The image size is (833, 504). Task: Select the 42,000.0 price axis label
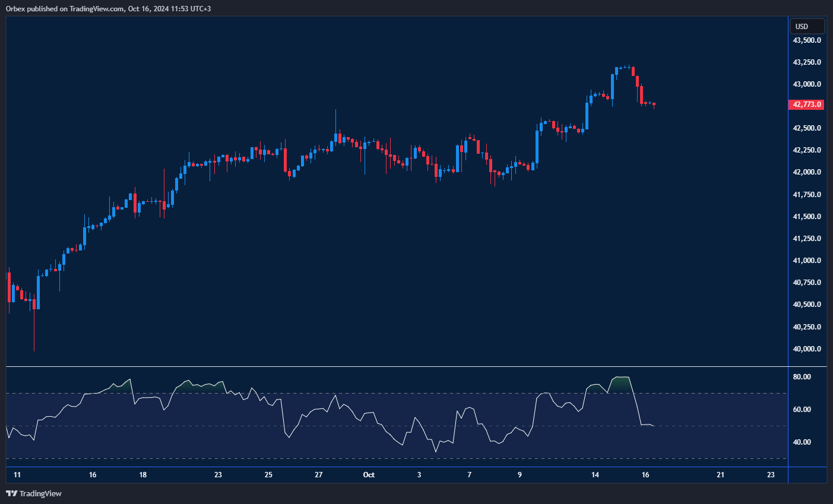(807, 172)
